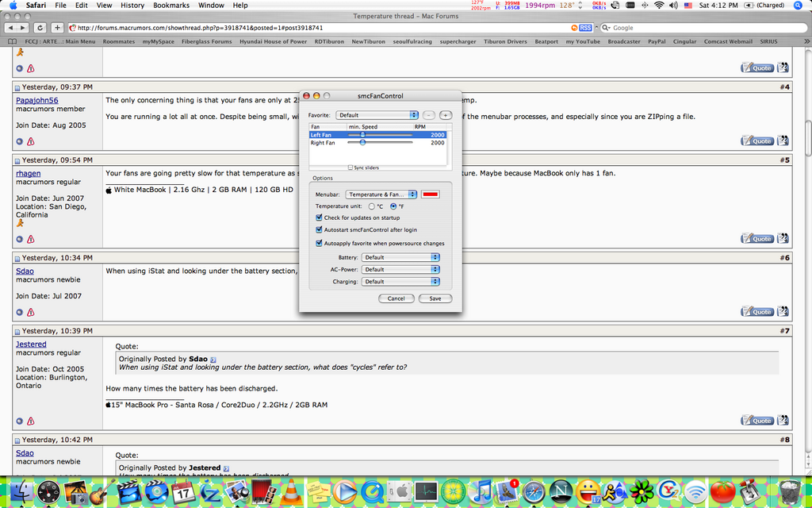812x508 pixels.
Task: Launch LimeWire from the Dock
Action: 454,491
